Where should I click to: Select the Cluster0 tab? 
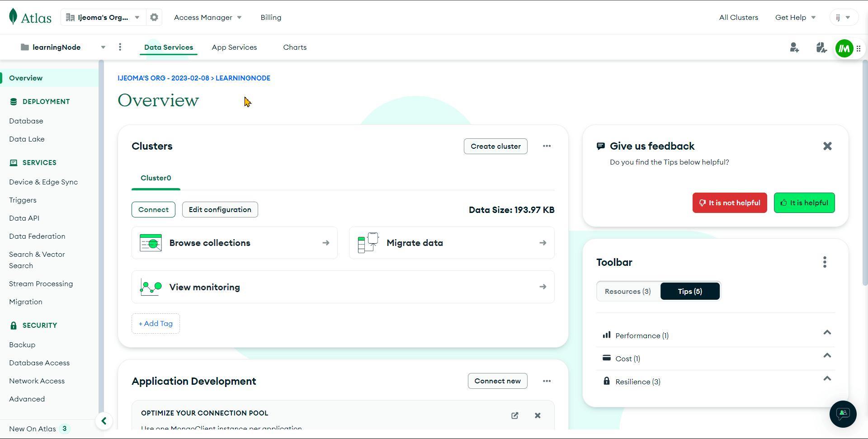[x=156, y=178]
